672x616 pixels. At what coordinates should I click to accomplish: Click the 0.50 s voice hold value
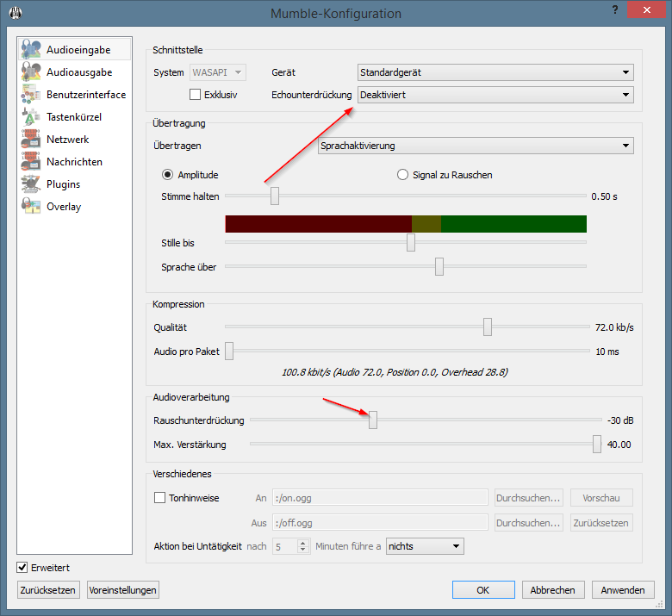(604, 196)
